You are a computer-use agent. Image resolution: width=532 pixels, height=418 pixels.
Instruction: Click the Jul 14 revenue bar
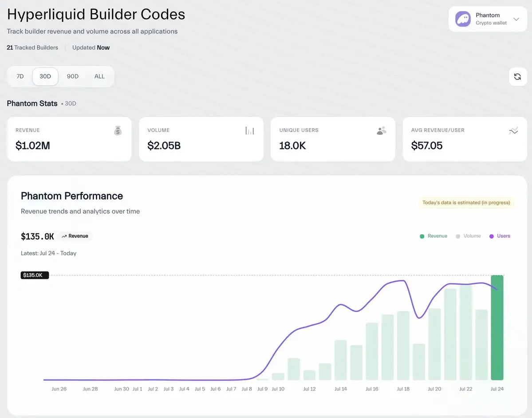341,360
